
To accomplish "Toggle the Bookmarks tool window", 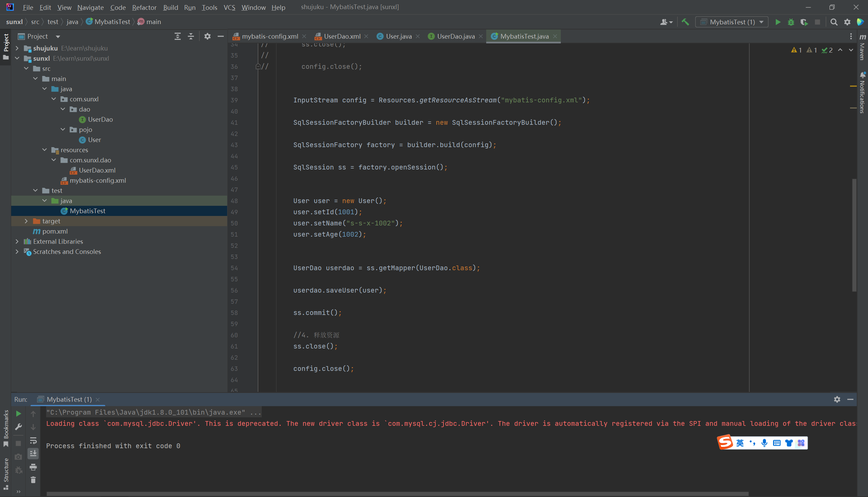I will tap(6, 428).
